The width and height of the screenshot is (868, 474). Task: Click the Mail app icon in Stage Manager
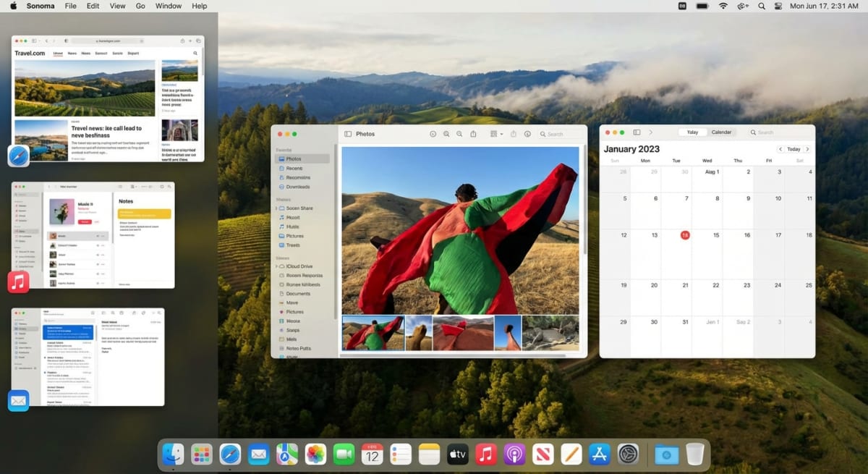tap(19, 401)
